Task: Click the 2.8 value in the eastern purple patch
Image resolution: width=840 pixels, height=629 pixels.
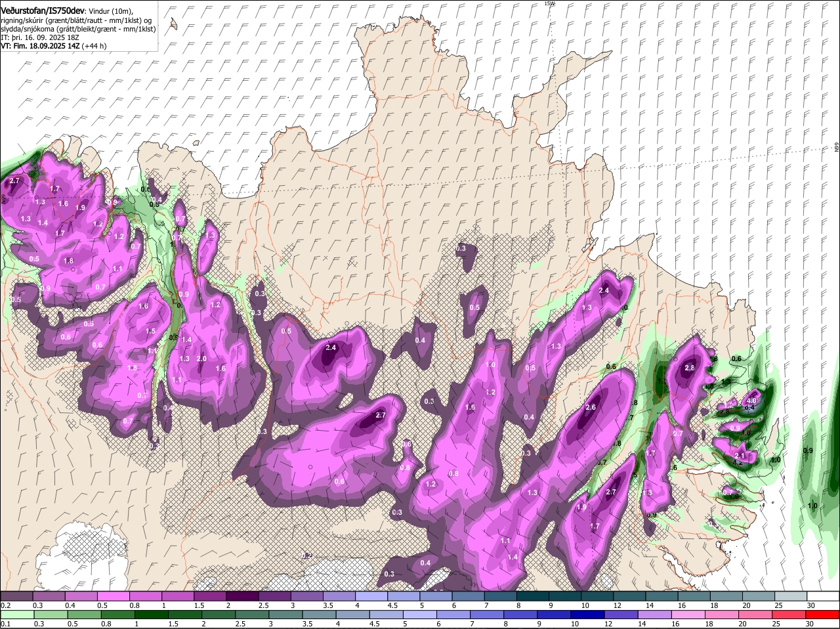Action: [x=689, y=368]
